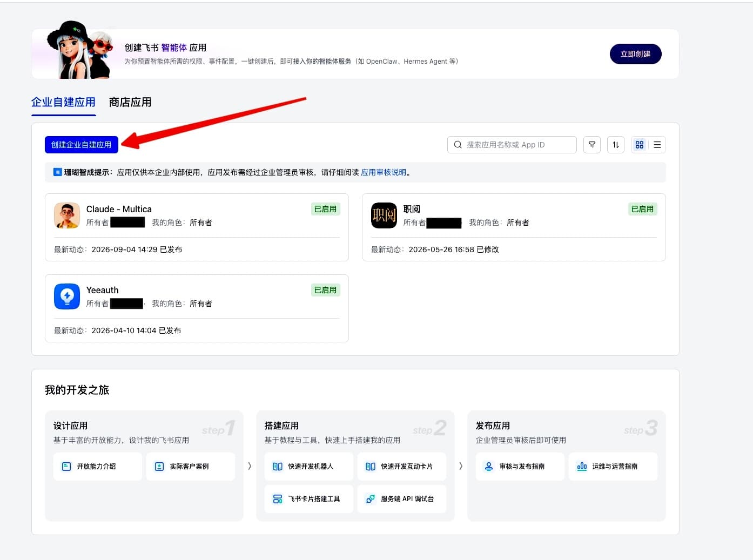Click the 搭建应用 step title
Image resolution: width=753 pixels, height=560 pixels.
coord(281,426)
